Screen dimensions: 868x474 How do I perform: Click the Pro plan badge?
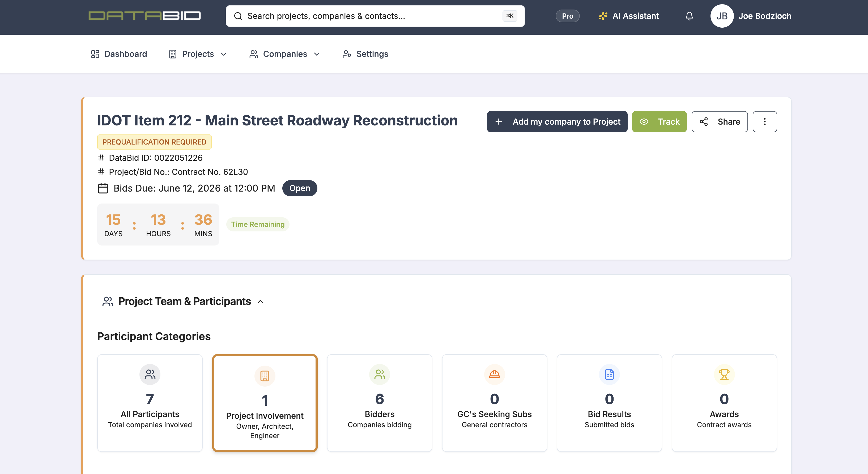(567, 16)
